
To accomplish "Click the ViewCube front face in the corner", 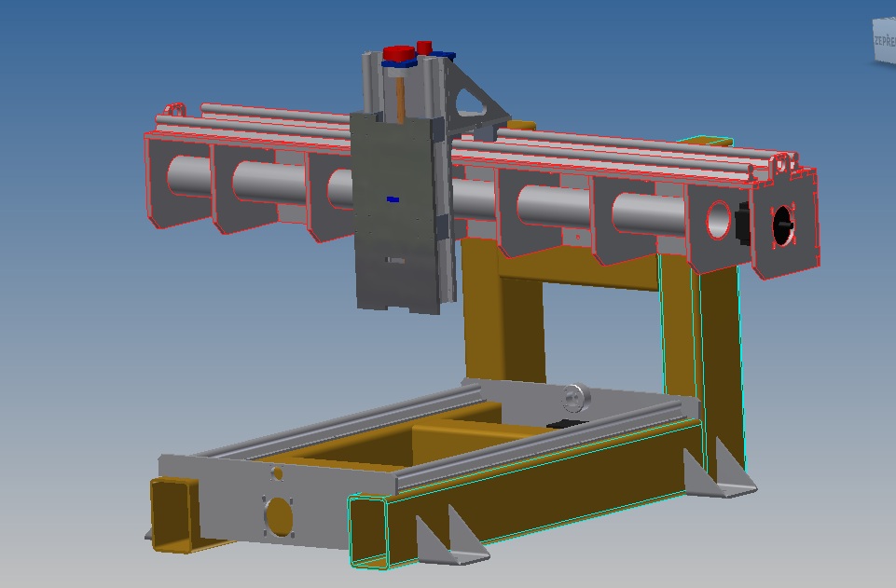I will click(884, 41).
